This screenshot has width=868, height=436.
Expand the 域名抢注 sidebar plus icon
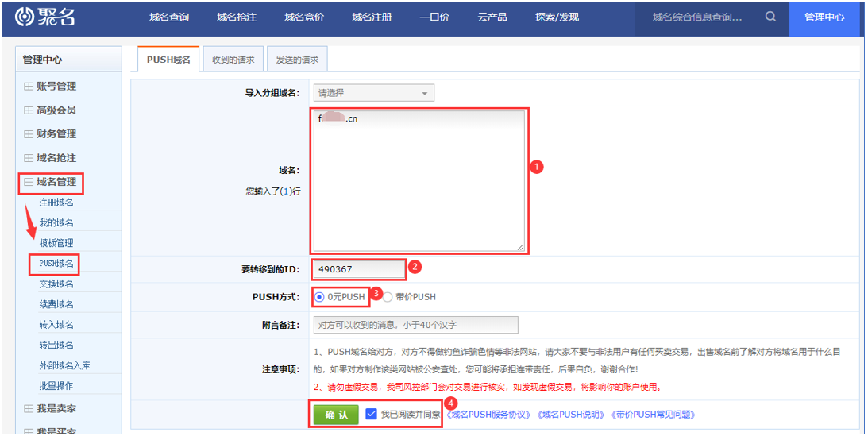pyautogui.click(x=29, y=158)
